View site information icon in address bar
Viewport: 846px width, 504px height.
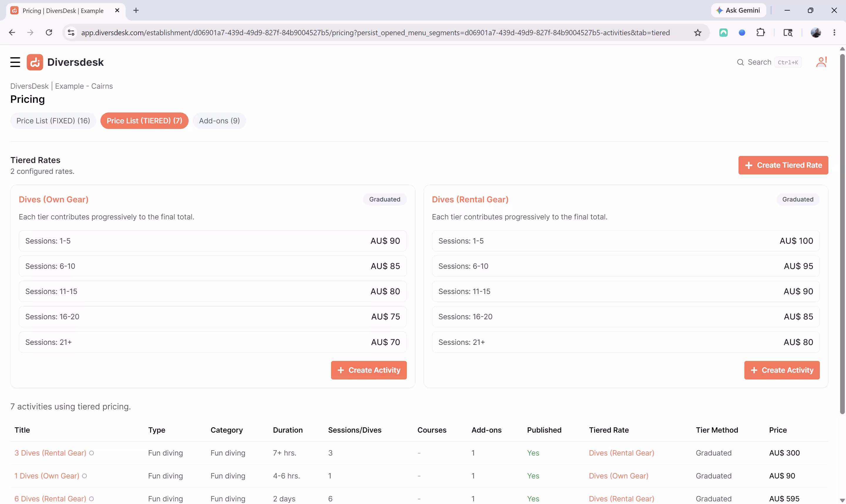coord(71,33)
